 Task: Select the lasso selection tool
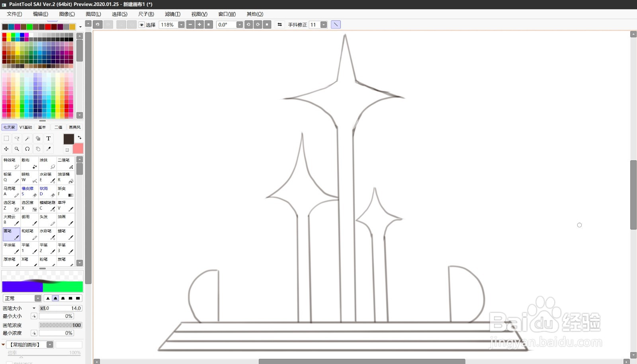coord(17,138)
